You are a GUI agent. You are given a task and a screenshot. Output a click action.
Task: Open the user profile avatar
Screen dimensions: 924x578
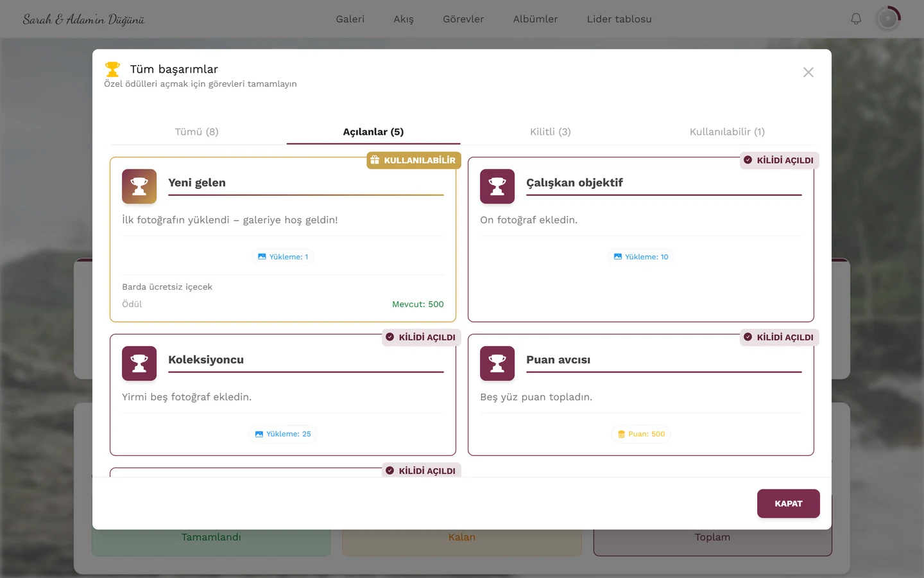coord(888,19)
